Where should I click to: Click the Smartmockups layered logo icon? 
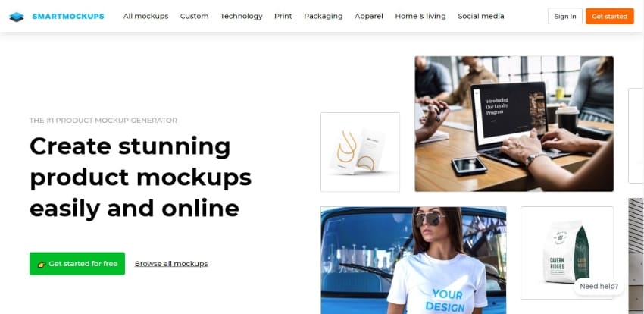coord(17,17)
